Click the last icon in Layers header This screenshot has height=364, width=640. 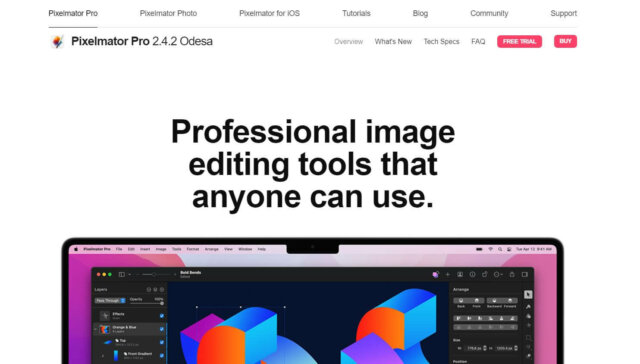(x=162, y=290)
